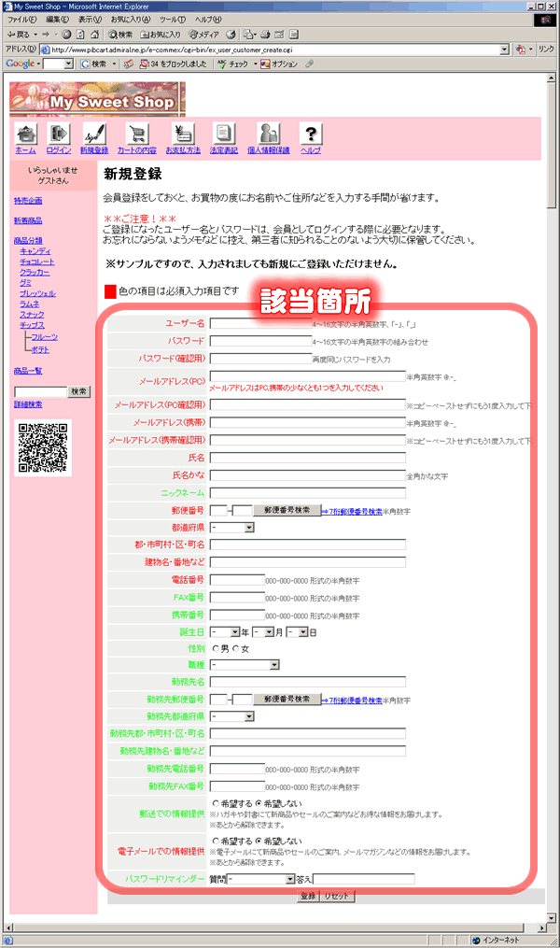This screenshot has height=948, width=560.
Task: Select 希望しない for postal information (郵送での情報提供)
Action: click(x=259, y=803)
